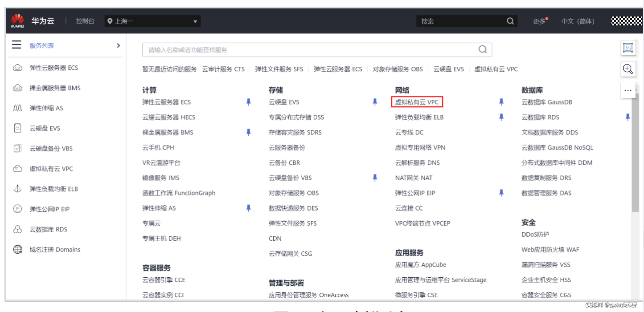Open 云耀云服务器 HECS link
Screen dimensions: 644x312
(x=169, y=117)
